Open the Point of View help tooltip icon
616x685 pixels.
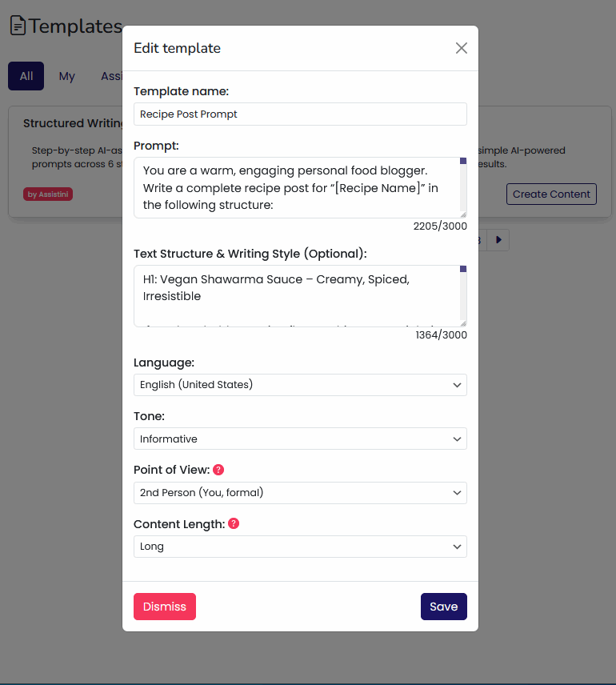click(x=218, y=469)
